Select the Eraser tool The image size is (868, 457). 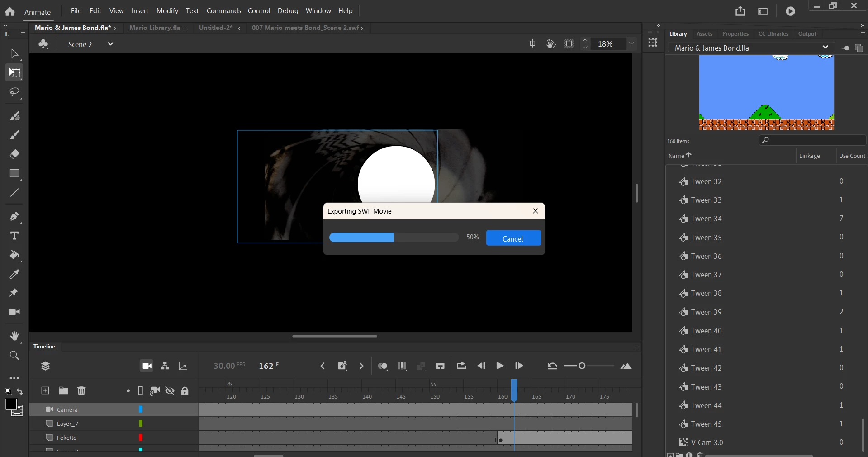14,154
